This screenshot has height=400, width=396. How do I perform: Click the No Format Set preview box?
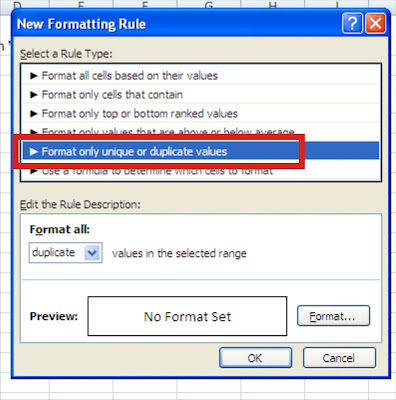[187, 316]
